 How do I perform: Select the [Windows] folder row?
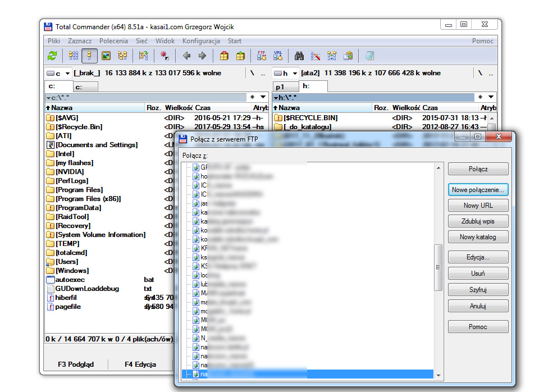tap(72, 271)
